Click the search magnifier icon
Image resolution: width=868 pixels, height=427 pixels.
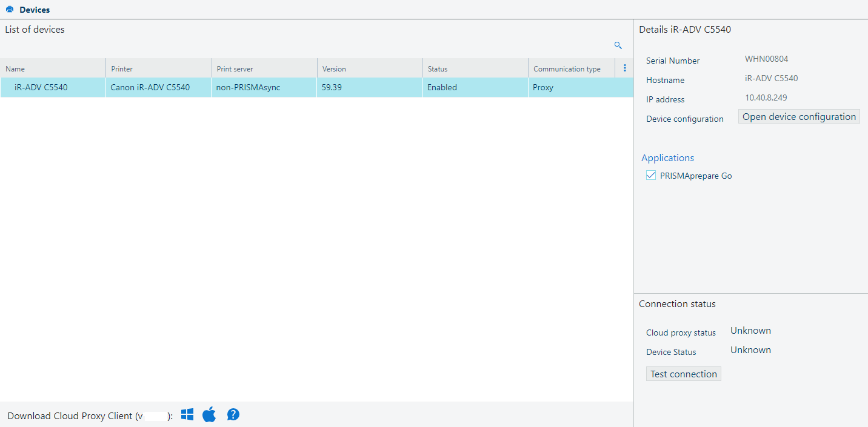coord(618,45)
